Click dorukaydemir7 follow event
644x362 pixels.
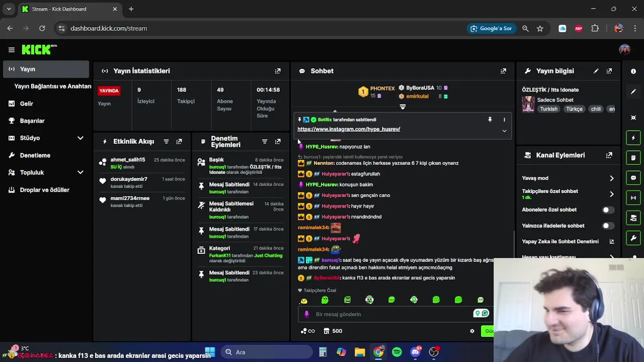coord(129,179)
